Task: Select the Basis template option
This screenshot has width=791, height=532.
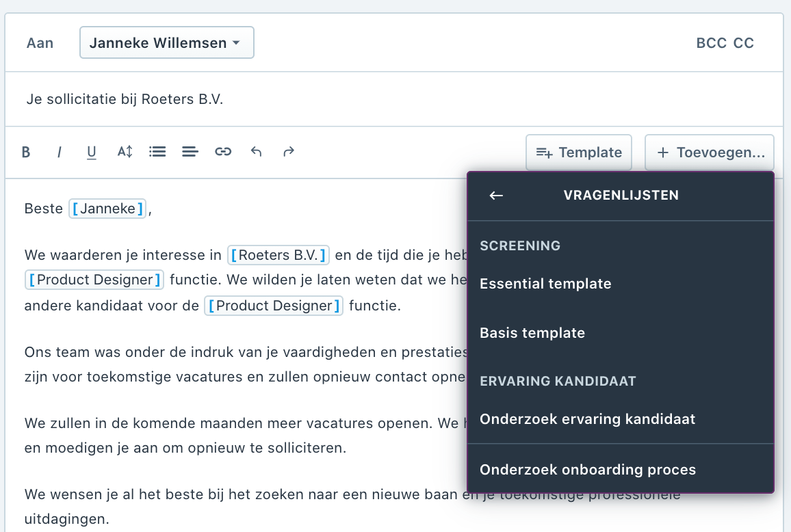Action: pos(532,332)
